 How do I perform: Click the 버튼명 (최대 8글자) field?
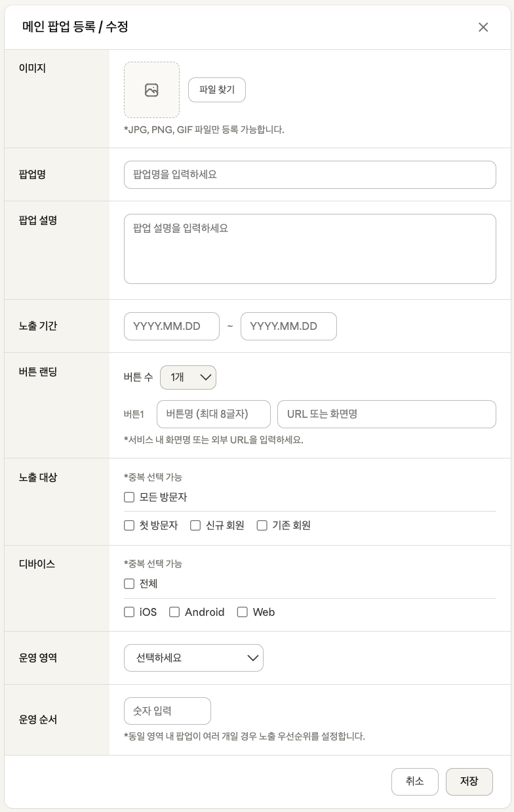(x=214, y=414)
